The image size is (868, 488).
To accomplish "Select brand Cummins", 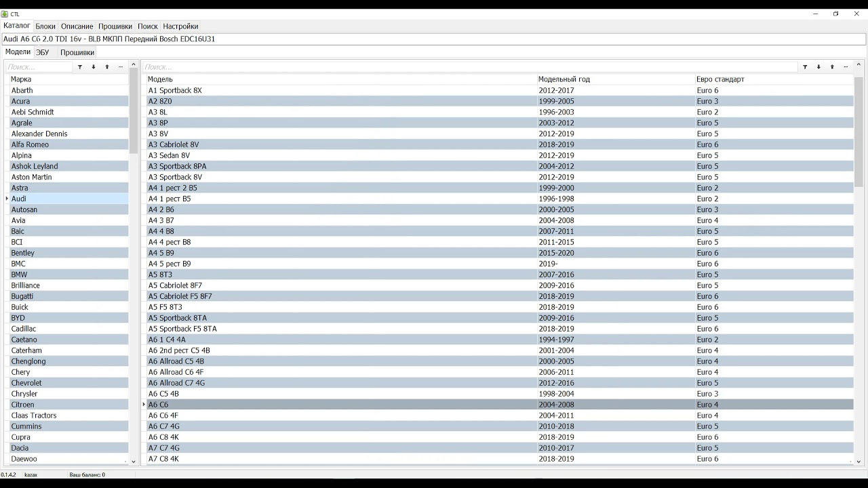I will 68,426.
